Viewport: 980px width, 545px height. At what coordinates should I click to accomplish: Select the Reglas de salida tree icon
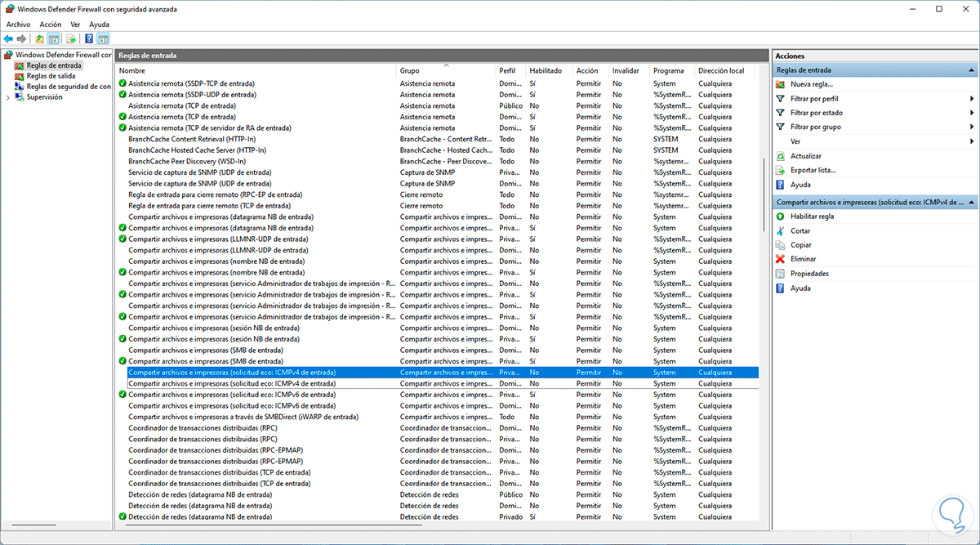coord(20,76)
